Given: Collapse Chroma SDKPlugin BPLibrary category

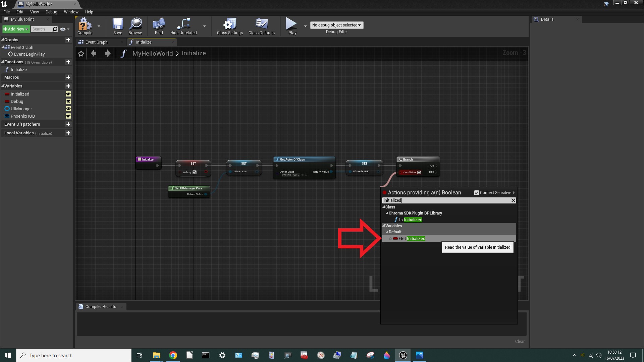Looking at the screenshot, I should [387, 213].
